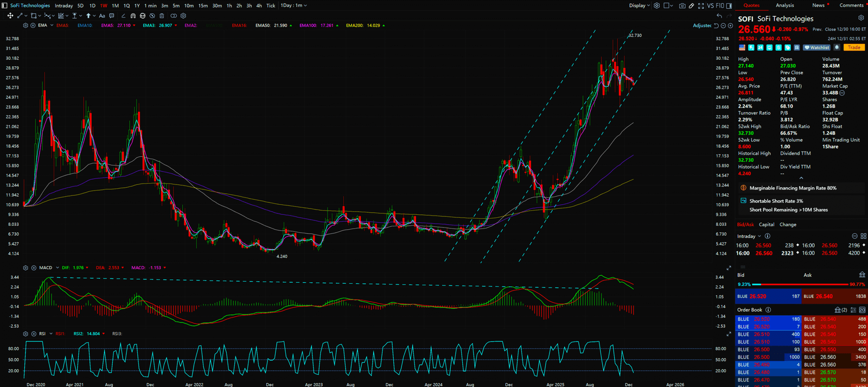Zoom in chart with plus icon
Image resolution: width=868 pixels, height=387 pixels.
click(730, 26)
